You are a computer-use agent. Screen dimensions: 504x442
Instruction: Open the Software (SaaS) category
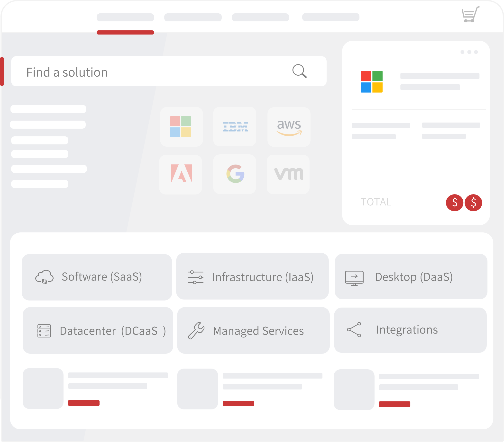click(x=97, y=277)
